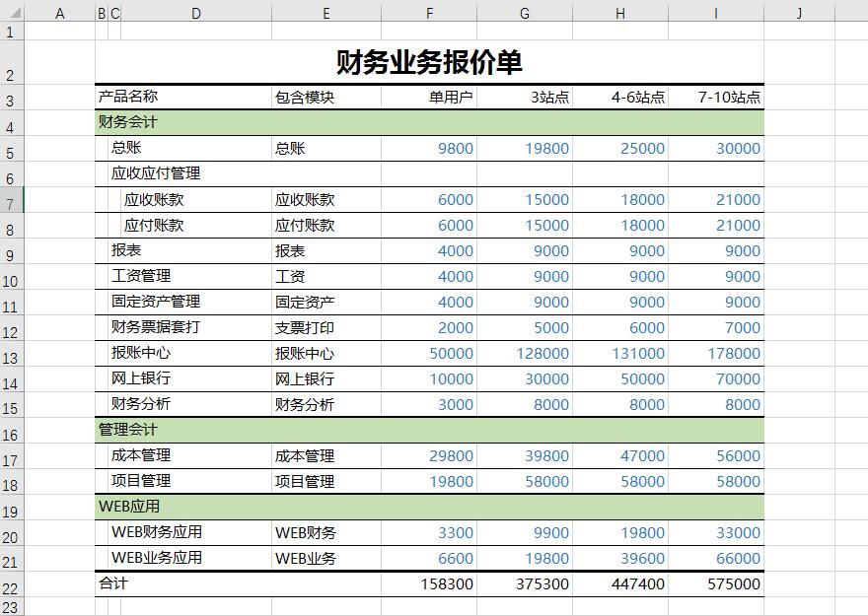Select the 单用户 column header cell

[428, 97]
